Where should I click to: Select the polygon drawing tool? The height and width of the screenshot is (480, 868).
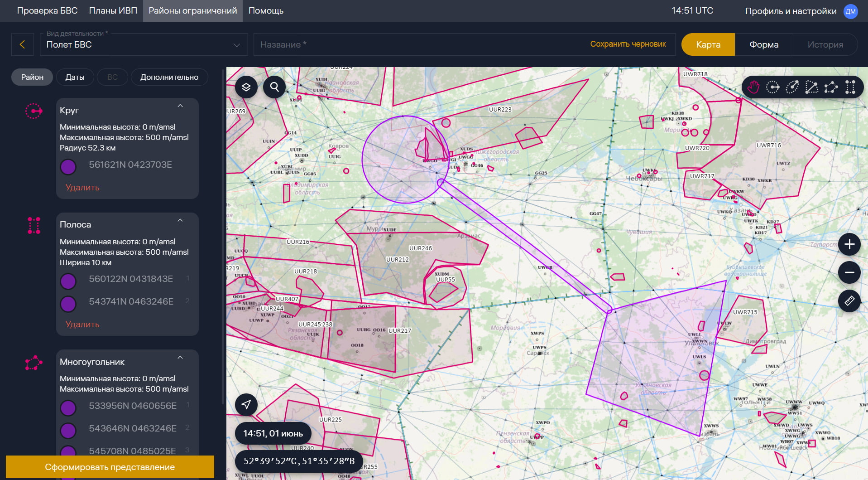coord(831,87)
